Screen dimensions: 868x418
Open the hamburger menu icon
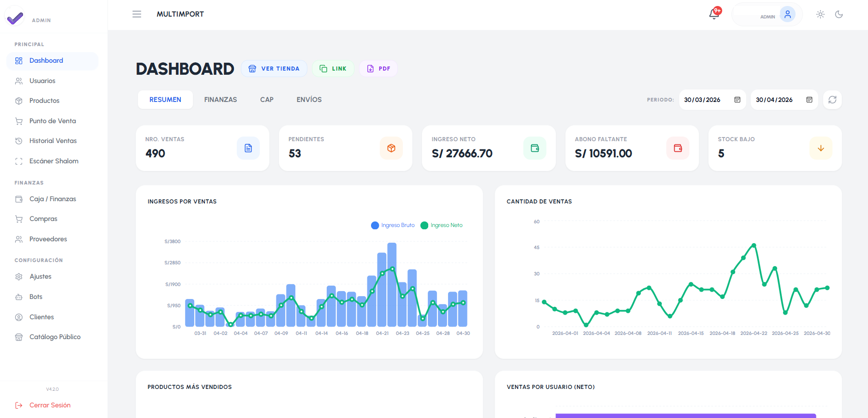coord(137,14)
